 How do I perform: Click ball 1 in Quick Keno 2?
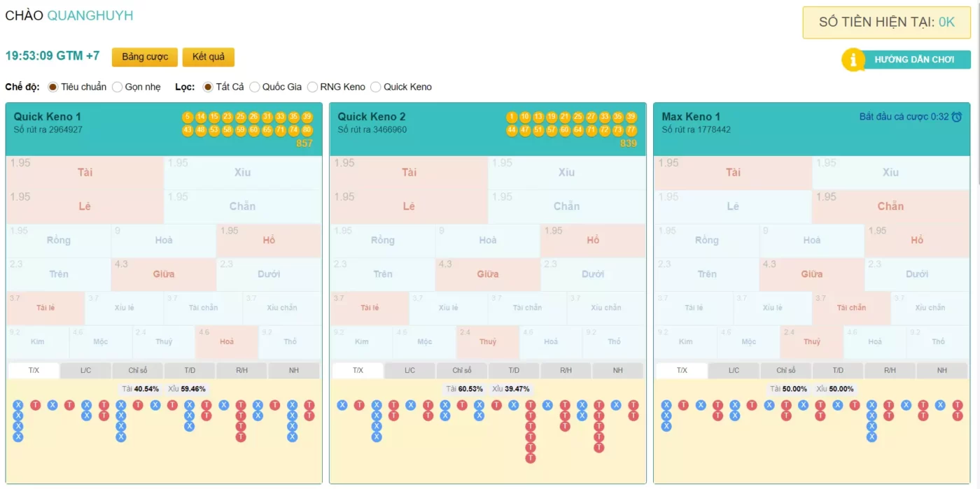512,117
